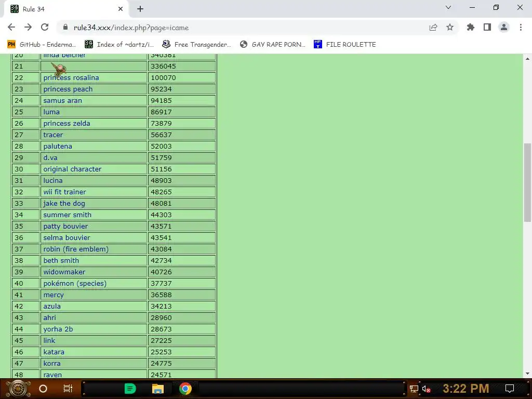This screenshot has height=399, width=532.
Task: Open the ahri link
Action: coord(49,317)
